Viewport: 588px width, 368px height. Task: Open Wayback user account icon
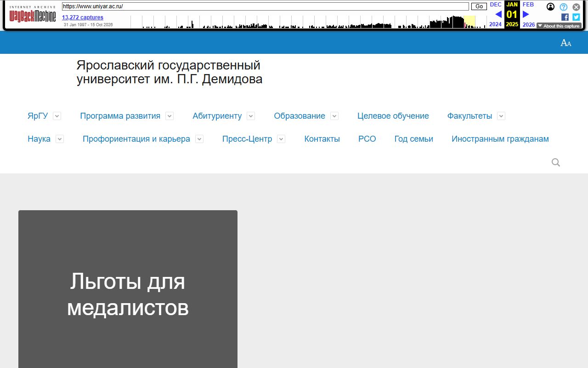(x=550, y=7)
